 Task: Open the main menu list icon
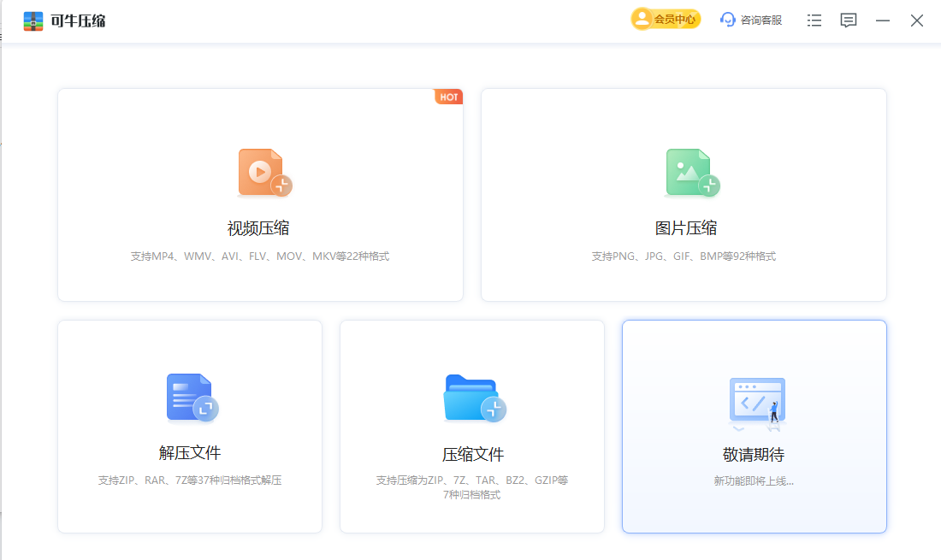814,21
